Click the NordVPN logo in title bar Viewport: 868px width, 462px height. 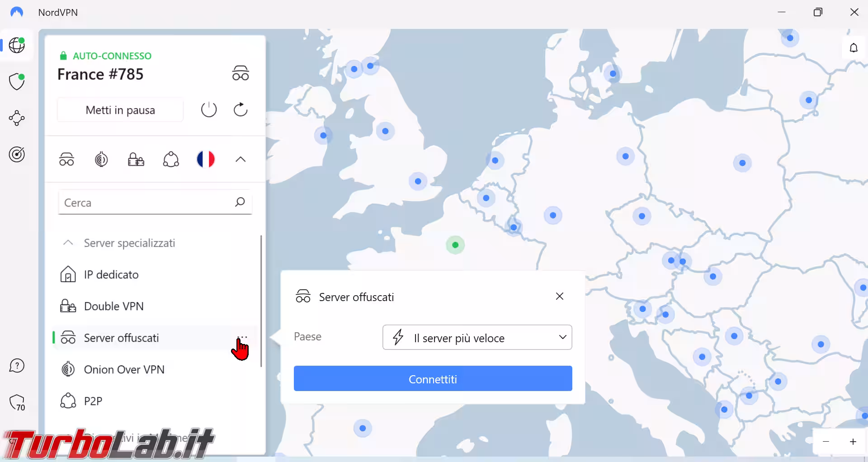tap(17, 12)
